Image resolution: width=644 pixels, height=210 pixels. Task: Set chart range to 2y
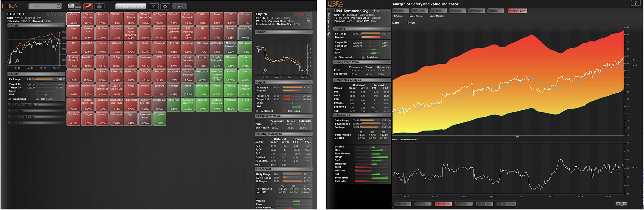click(x=622, y=204)
